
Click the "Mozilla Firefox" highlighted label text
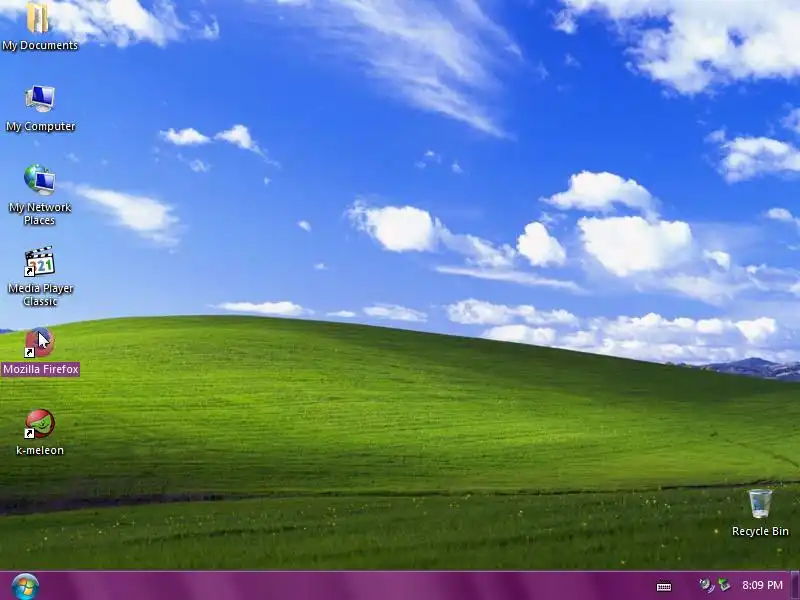coord(41,369)
